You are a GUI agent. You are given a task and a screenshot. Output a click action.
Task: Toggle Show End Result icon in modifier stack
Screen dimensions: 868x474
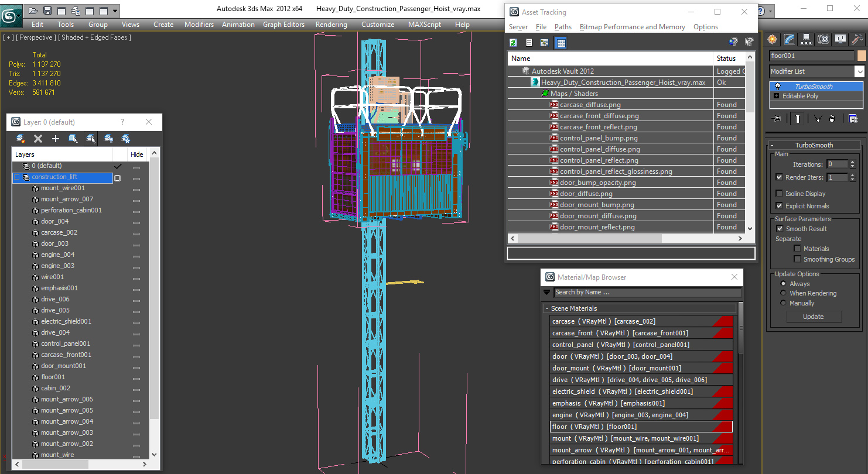[x=798, y=118]
